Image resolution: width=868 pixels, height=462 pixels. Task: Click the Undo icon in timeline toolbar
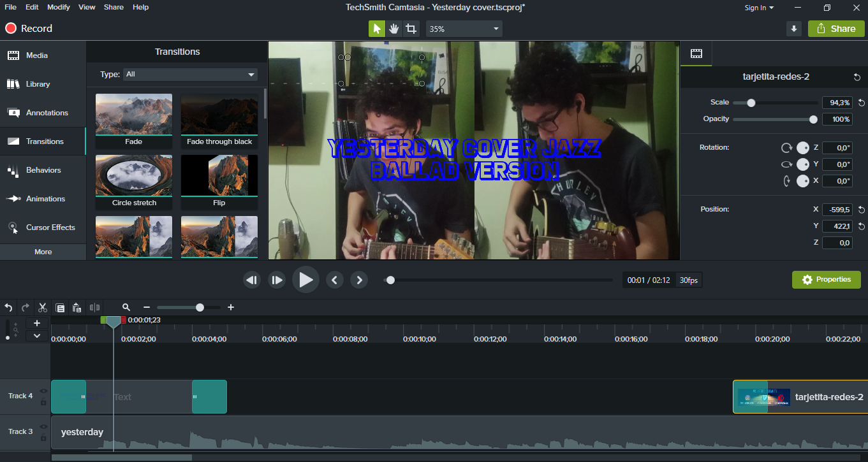[8, 307]
